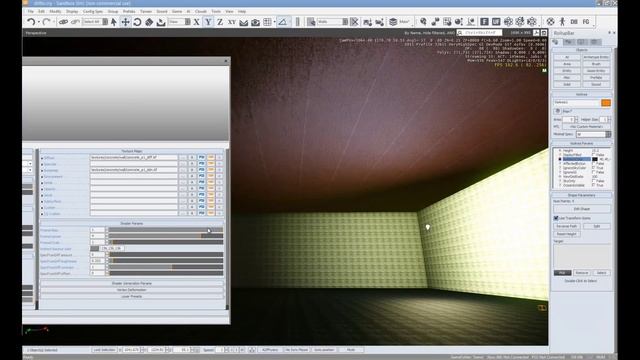640x360 pixels.
Task: Collapse the Shader Params section header
Action: (131, 224)
